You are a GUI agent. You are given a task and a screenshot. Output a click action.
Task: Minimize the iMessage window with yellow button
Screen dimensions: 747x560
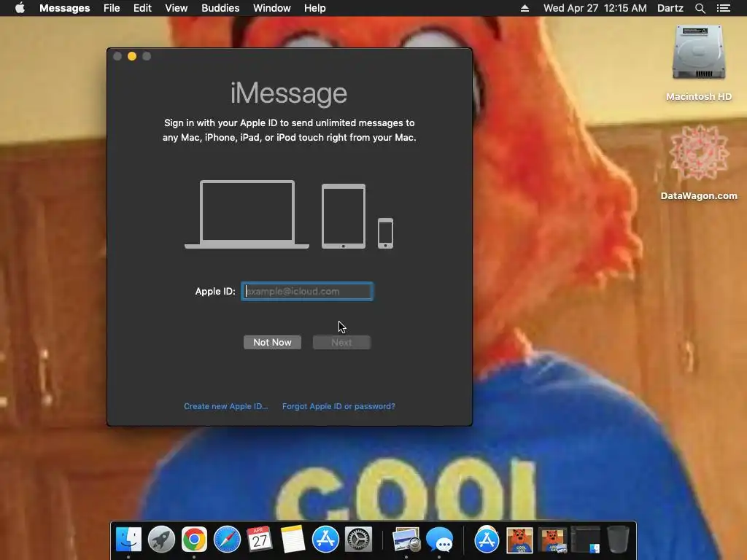pos(132,56)
